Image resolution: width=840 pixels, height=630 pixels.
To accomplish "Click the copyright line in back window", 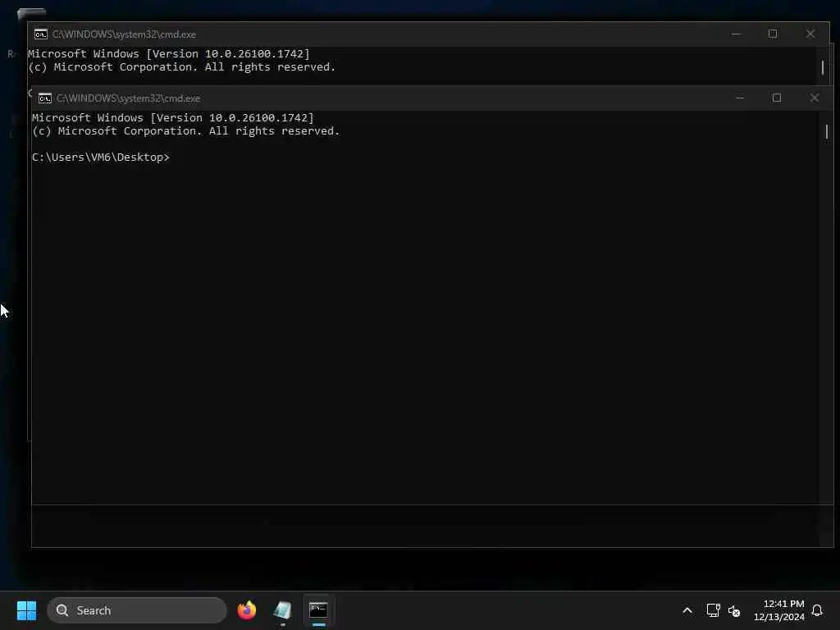I will [181, 67].
